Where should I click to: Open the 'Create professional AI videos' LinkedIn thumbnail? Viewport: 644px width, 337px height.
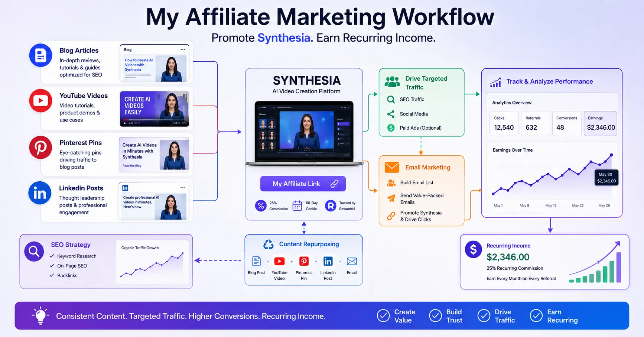click(154, 201)
